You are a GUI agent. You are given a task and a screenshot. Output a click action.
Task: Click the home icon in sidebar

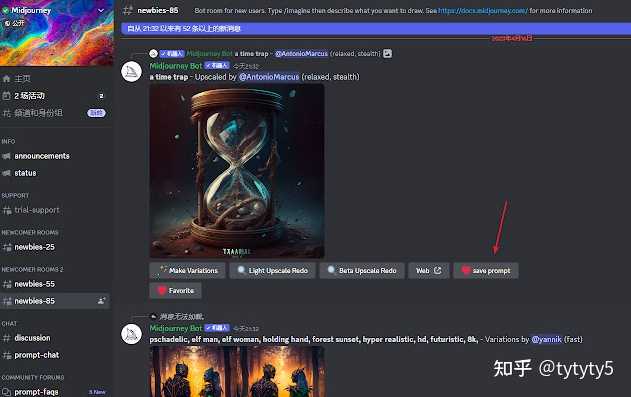(6, 79)
